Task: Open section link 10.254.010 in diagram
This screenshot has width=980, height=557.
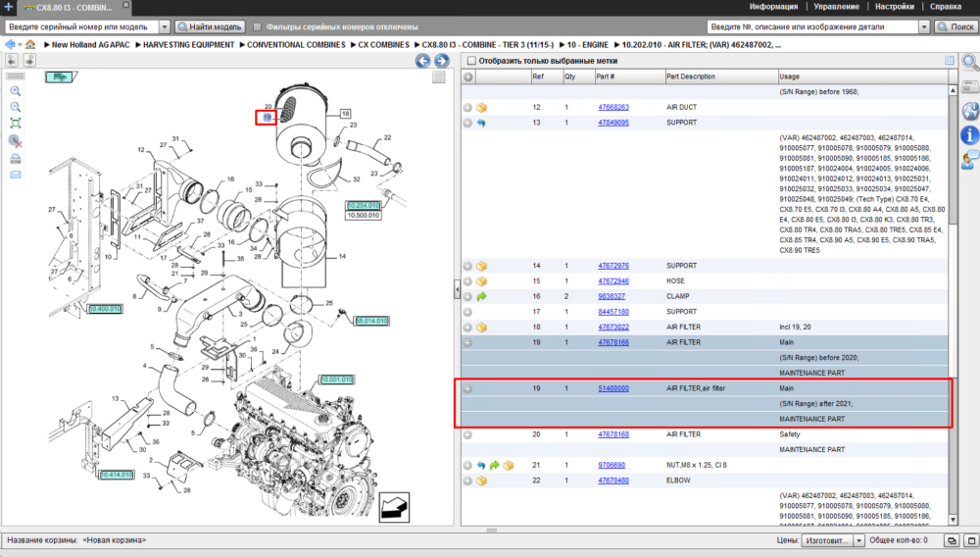Action: [x=364, y=205]
